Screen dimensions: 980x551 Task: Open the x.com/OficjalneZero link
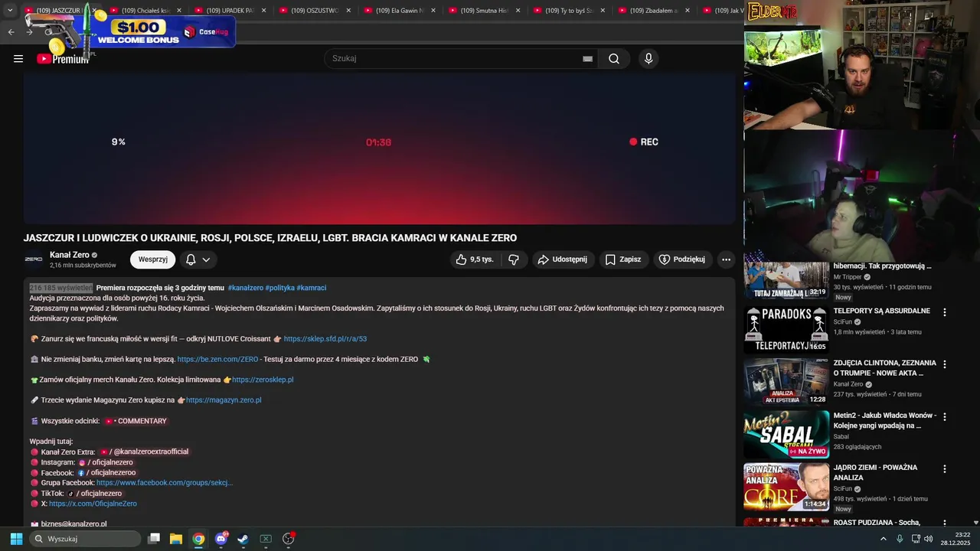click(93, 504)
